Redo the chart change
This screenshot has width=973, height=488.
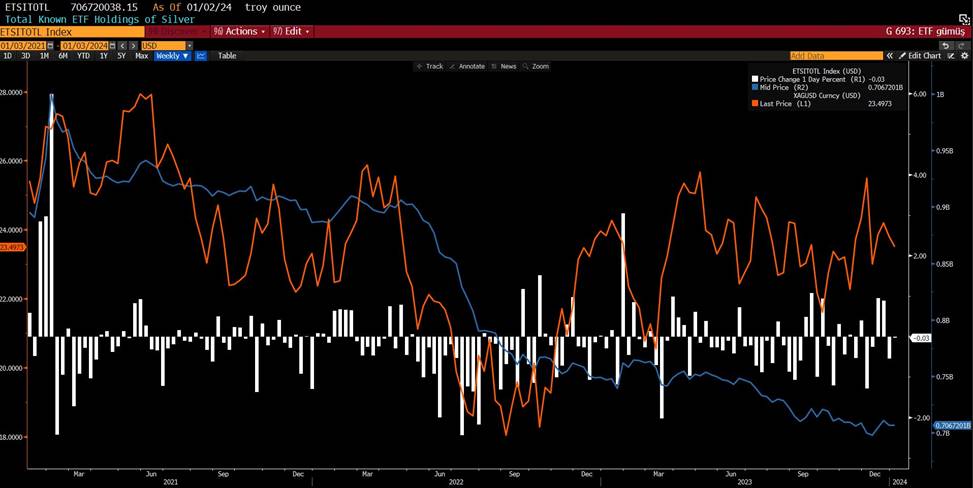pos(962,46)
